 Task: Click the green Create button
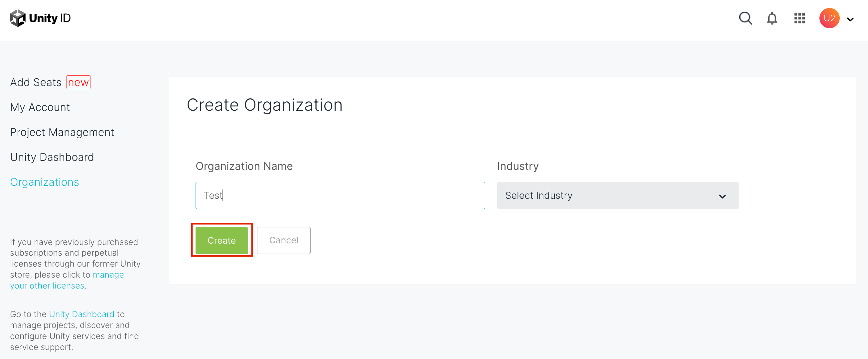coord(221,240)
